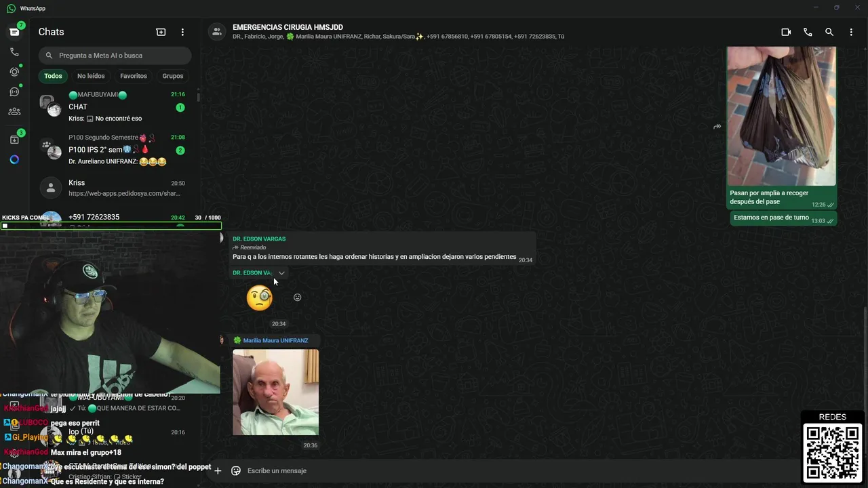Viewport: 868px width, 488px height.
Task: Open the attach plus button
Action: [218, 470]
